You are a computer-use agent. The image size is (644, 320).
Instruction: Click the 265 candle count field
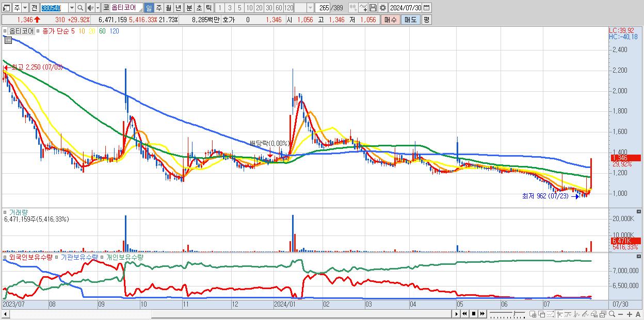click(x=323, y=8)
